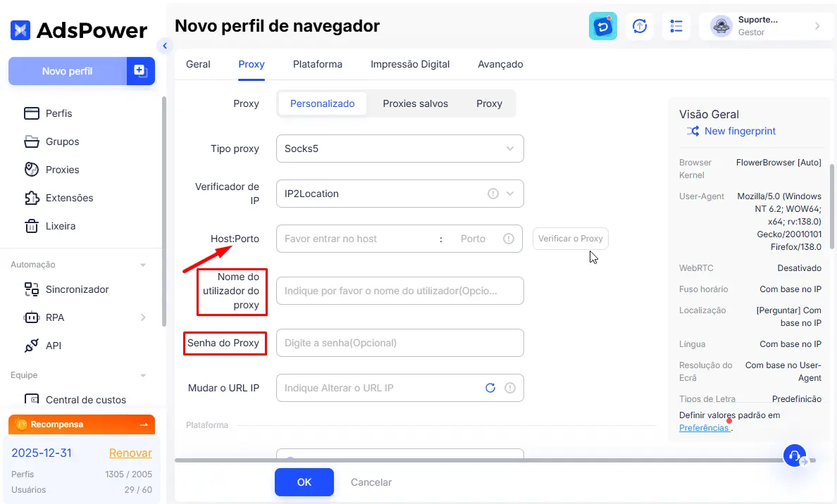
Task: Switch to the Geral tab
Action: point(198,65)
